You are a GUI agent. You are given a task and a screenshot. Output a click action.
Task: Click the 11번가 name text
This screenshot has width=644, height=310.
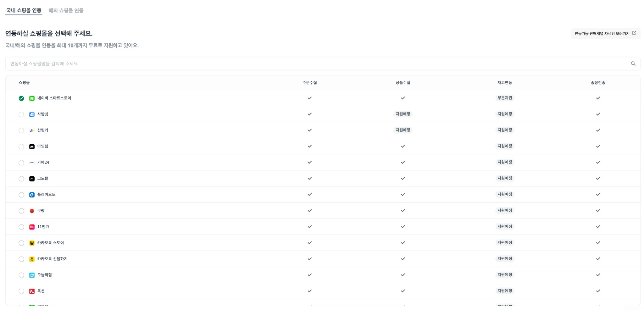point(43,227)
